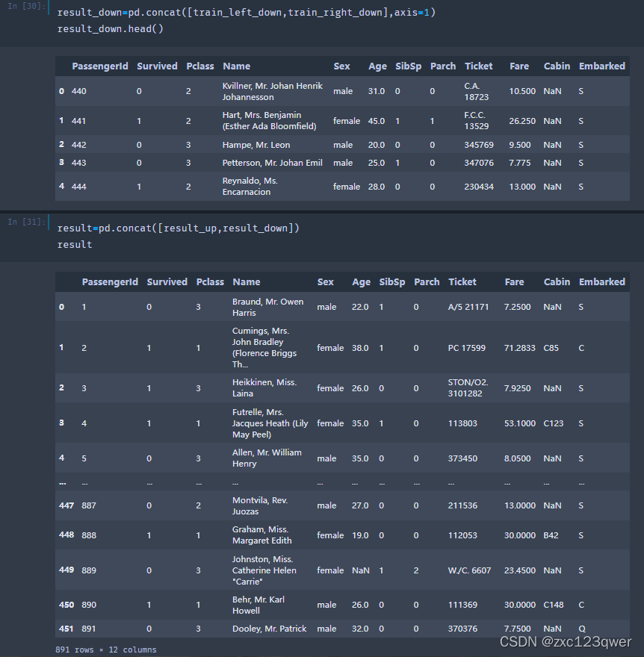This screenshot has width=644, height=657.
Task: Click ticket value PC 17599
Action: coord(467,348)
